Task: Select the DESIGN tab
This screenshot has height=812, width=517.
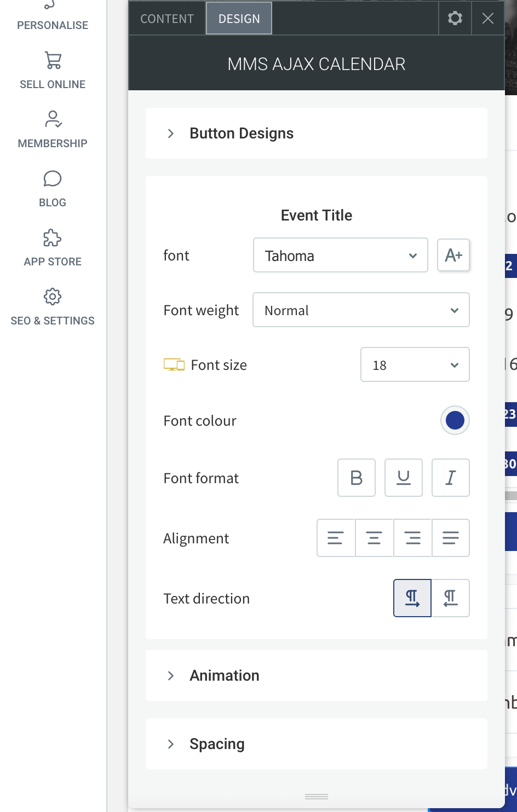Action: coord(239,18)
